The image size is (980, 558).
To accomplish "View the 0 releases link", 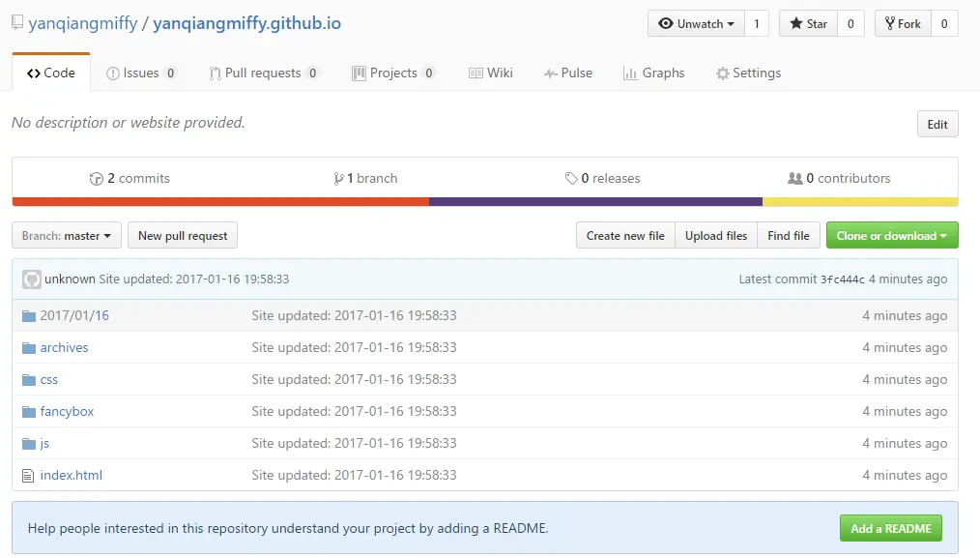I will click(x=602, y=178).
